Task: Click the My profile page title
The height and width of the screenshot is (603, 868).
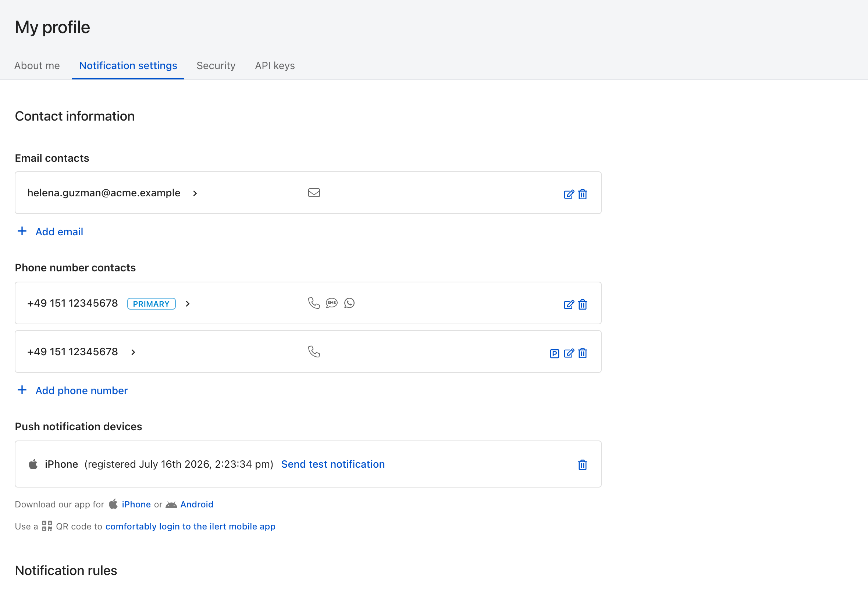Action: tap(53, 27)
